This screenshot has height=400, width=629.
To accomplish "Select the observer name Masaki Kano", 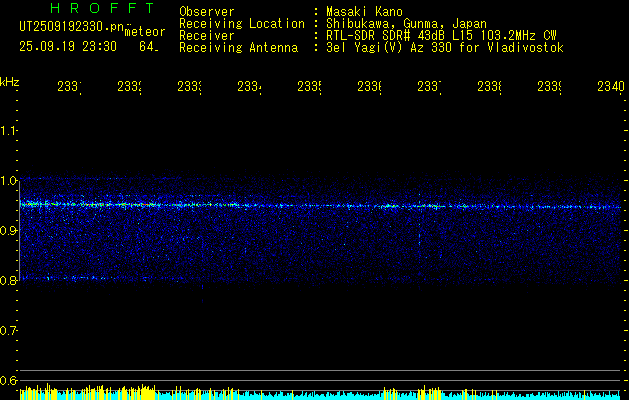I will click(x=364, y=12).
